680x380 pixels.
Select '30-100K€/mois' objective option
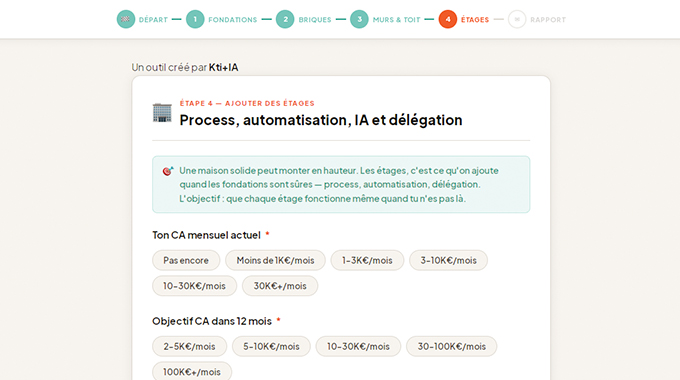pyautogui.click(x=451, y=346)
